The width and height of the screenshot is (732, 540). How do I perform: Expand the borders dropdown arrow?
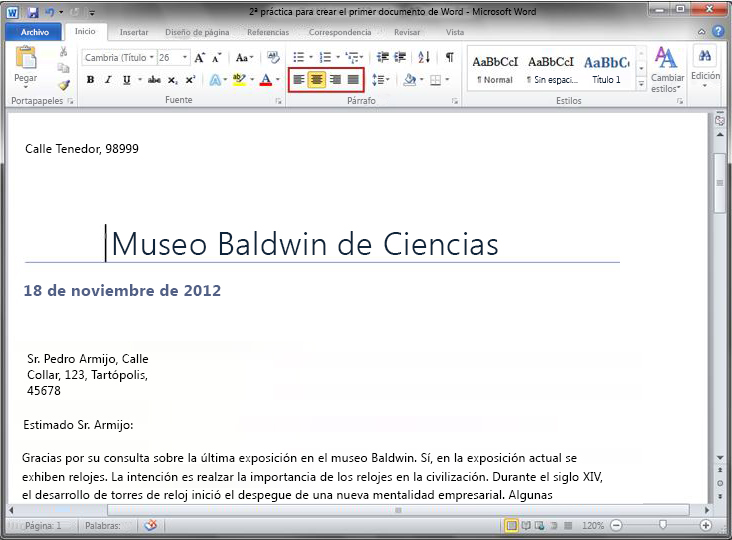coord(447,80)
